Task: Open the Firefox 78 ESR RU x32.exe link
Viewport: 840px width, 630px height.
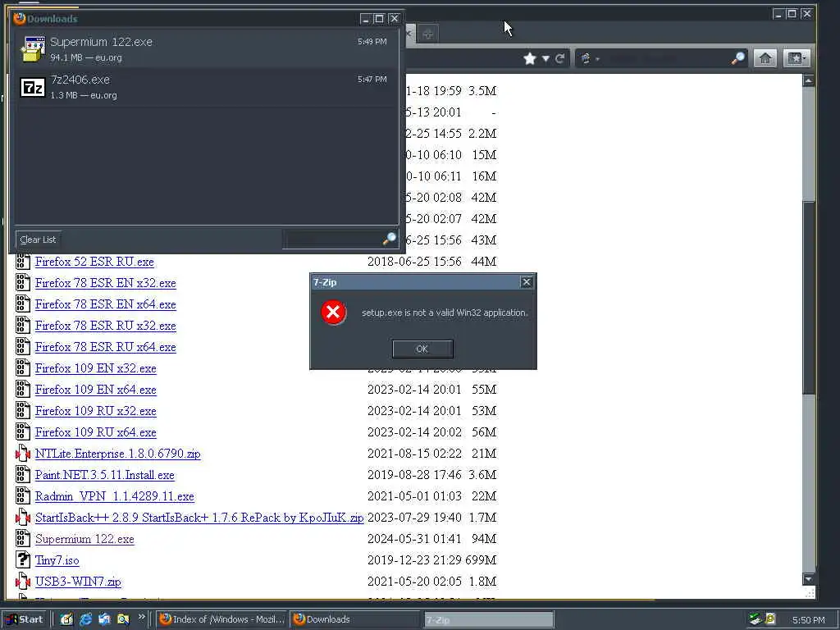Action: pyautogui.click(x=106, y=326)
